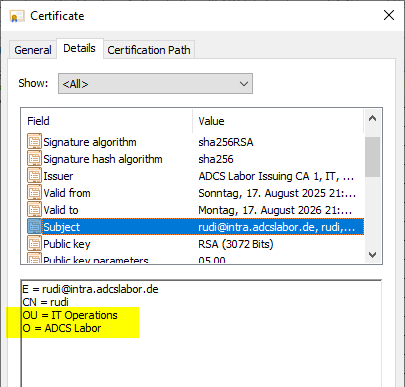Click the Valid to field icon
The image size is (405, 387).
34,210
